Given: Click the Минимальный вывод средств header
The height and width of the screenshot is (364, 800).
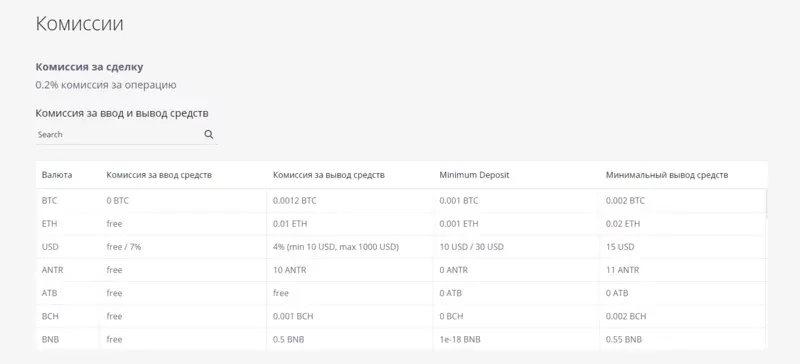Looking at the screenshot, I should click(667, 175).
